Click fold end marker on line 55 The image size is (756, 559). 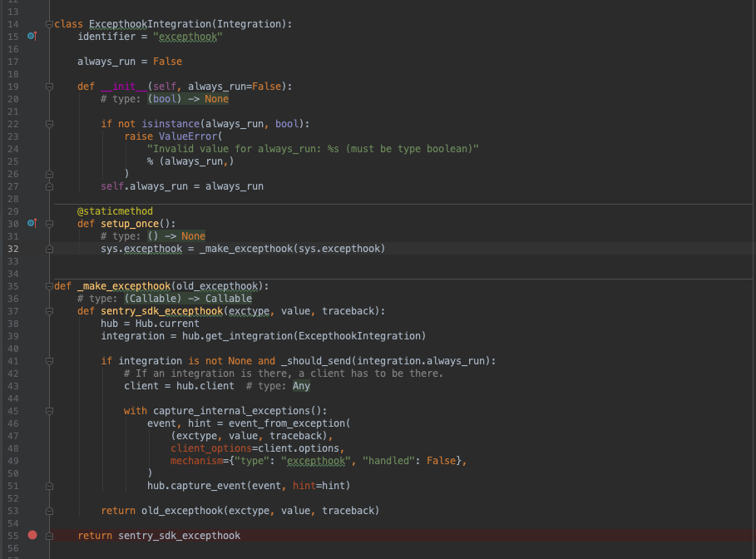point(49,536)
